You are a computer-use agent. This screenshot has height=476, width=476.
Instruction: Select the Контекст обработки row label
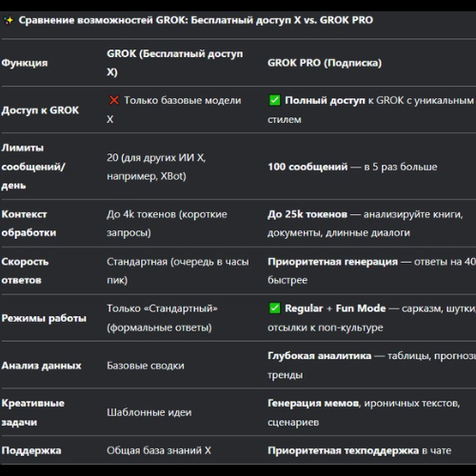pos(29,223)
